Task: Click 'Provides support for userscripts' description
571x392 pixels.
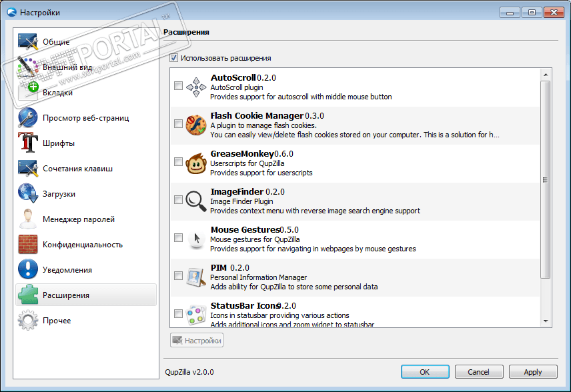Action: (x=261, y=173)
